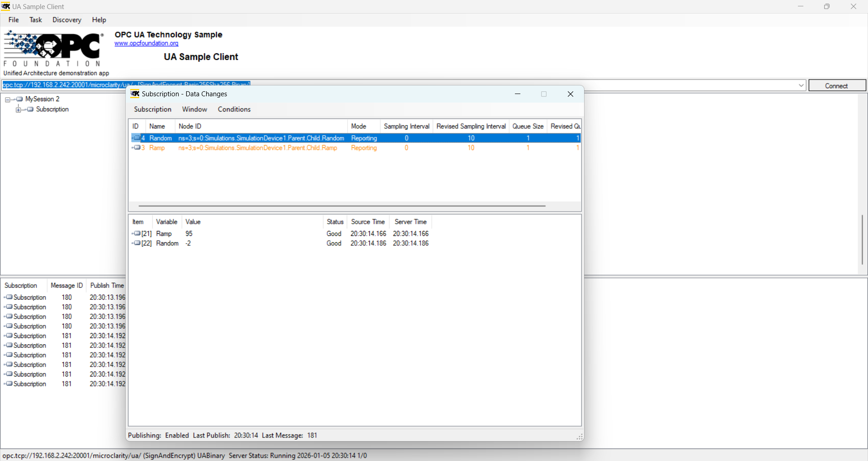Click the Subscription Data Changes title bar icon
Screen dimensions: 868x461
(x=135, y=94)
